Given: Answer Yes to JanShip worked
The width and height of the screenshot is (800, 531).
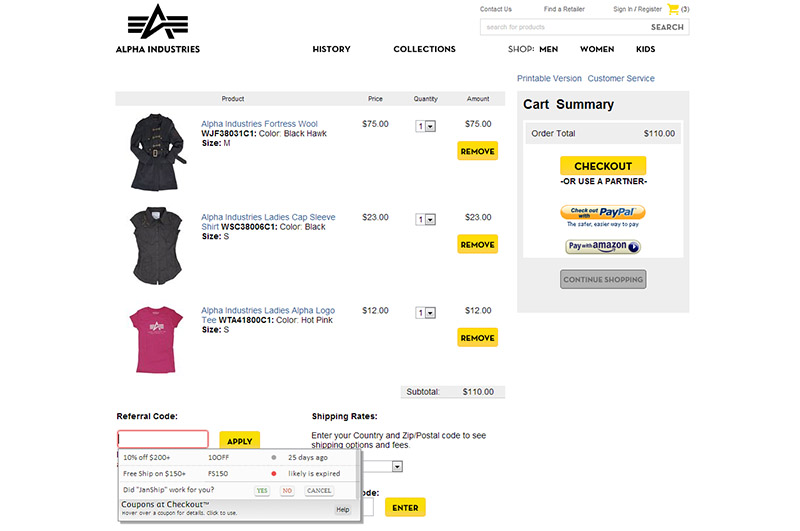Looking at the screenshot, I should coord(262,491).
